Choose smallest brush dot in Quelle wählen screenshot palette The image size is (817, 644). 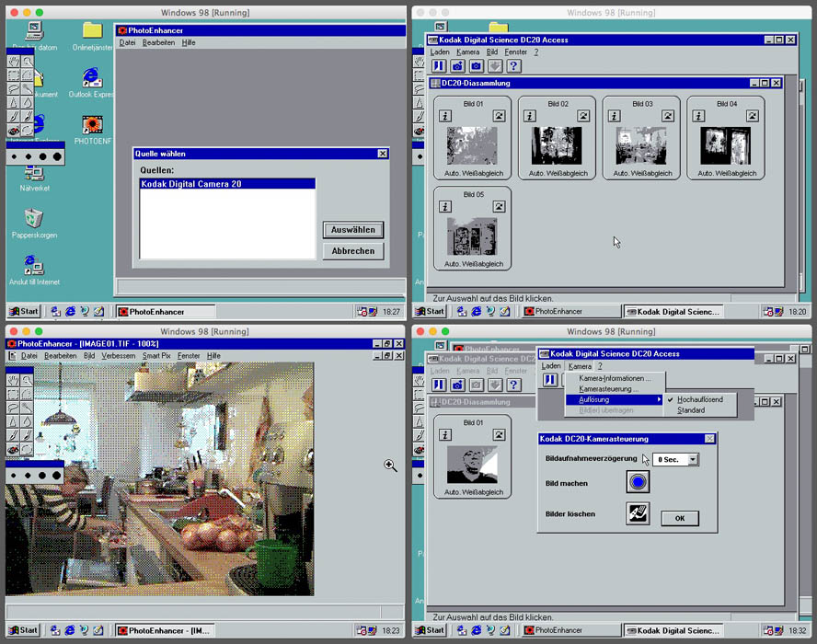(x=14, y=156)
